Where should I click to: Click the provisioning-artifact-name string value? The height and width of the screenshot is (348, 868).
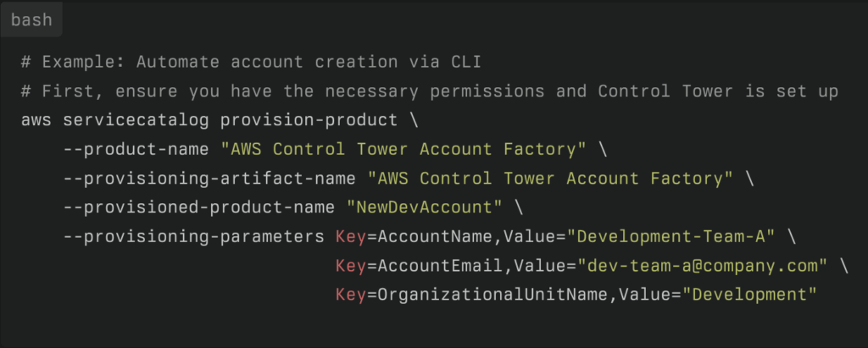(x=550, y=178)
